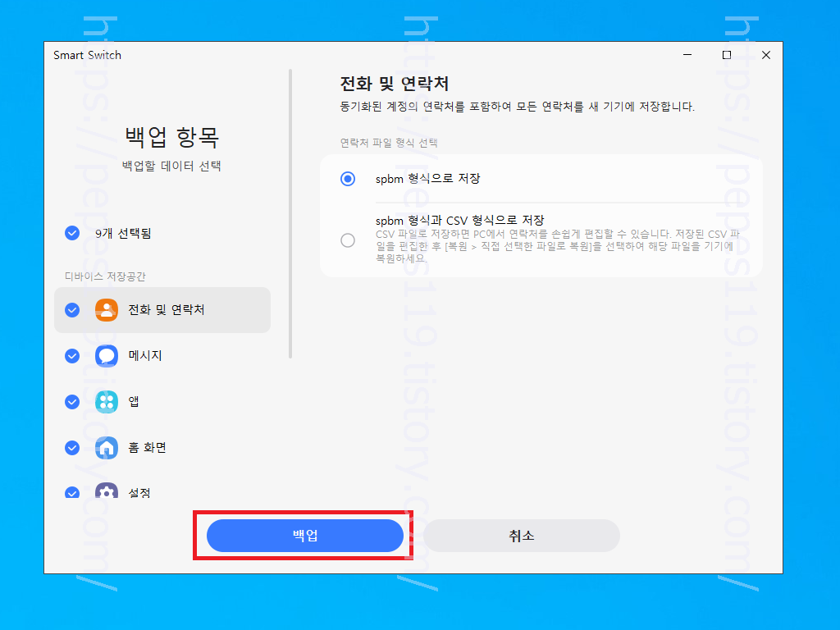Close the Smart Switch window
The image size is (840, 630).
[766, 55]
